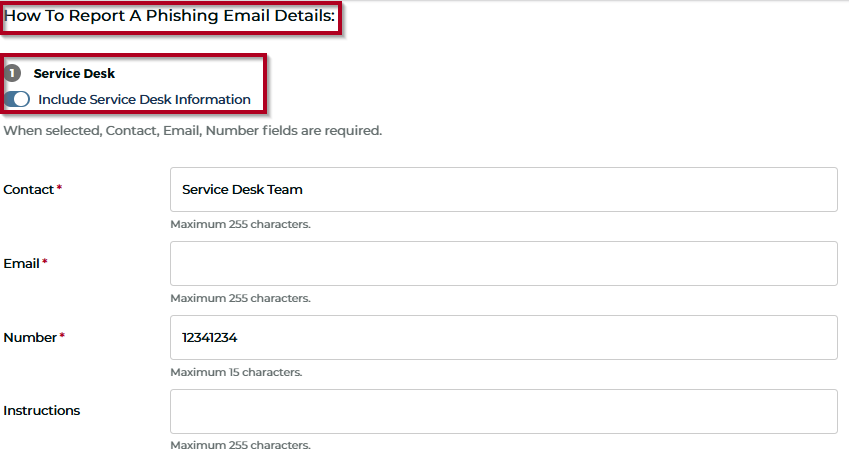Screen dimensions: 849x454
Task: Click the Maximum 255 characters hint below Contact
Action: (240, 224)
